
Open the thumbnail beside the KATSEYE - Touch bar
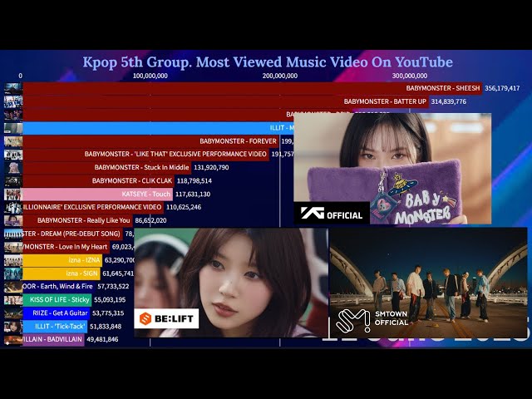pos(13,195)
